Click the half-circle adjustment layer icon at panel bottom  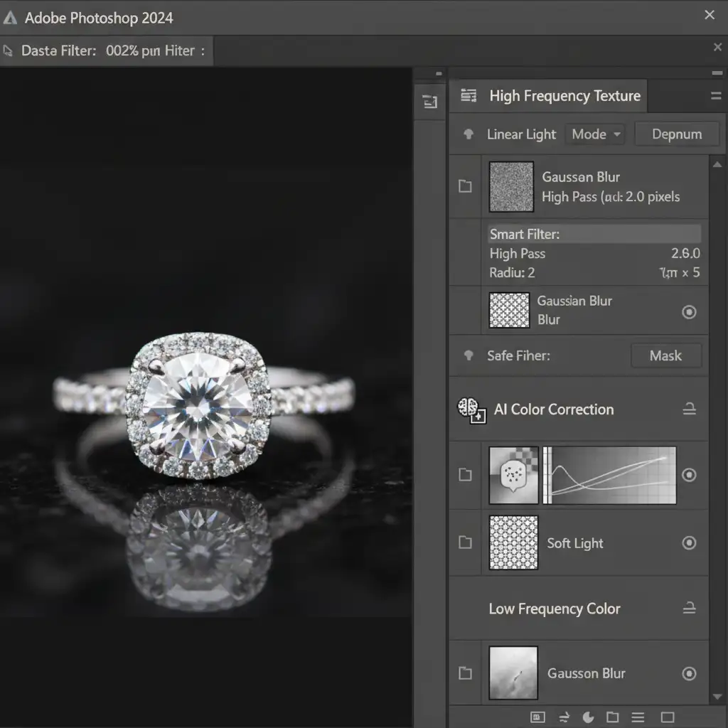588,717
